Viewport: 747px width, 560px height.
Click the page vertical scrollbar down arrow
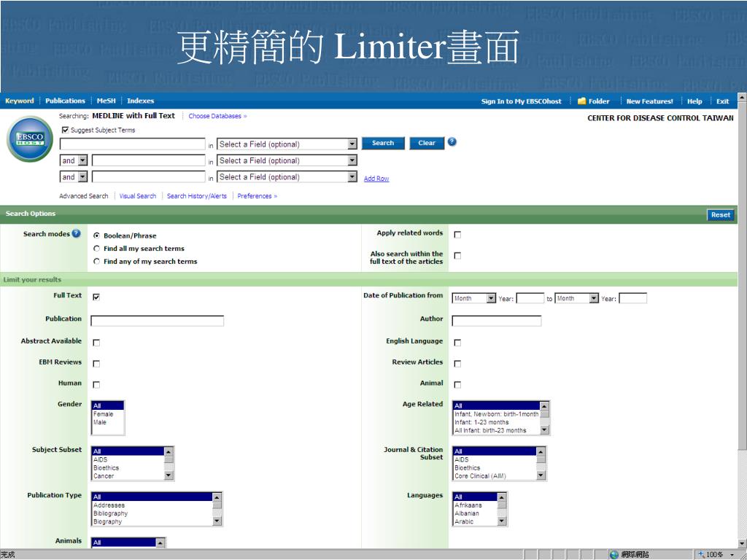[742, 542]
